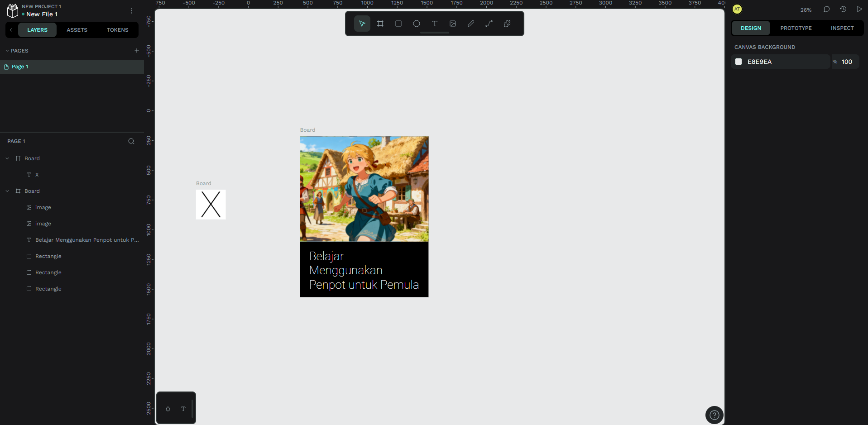Select the Rectangle tool
This screenshot has width=868, height=425.
pyautogui.click(x=398, y=24)
